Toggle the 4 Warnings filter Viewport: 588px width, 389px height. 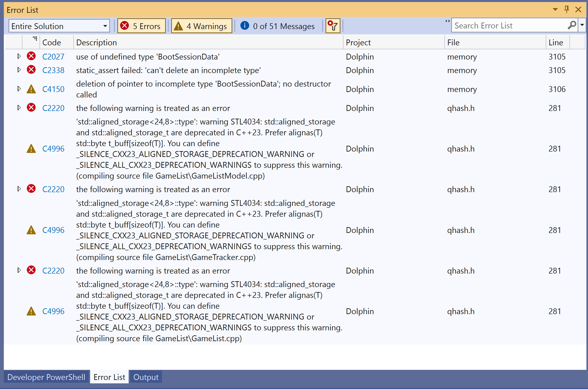click(201, 26)
